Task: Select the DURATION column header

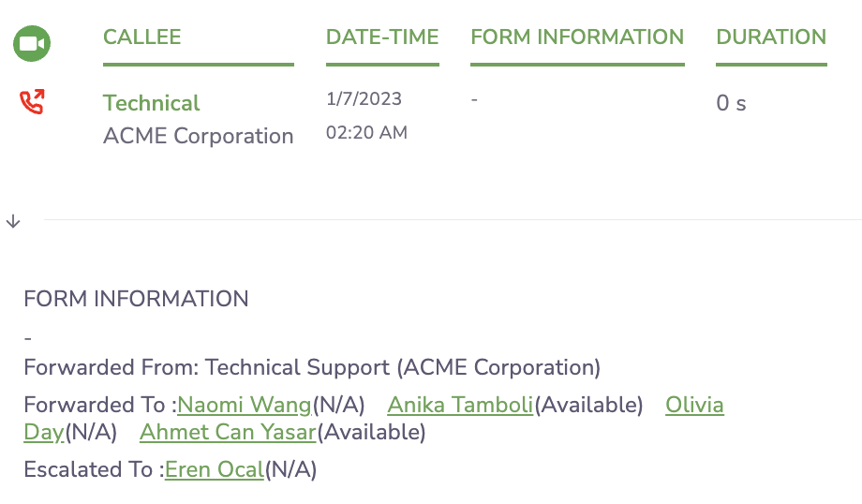Action: click(771, 37)
